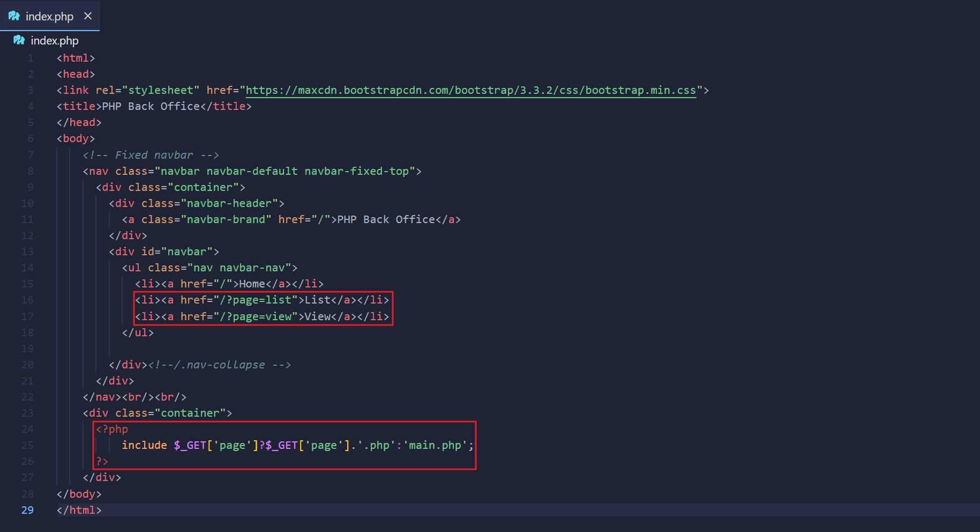
Task: Place cursor on the closing </html> tag
Action: 79,510
